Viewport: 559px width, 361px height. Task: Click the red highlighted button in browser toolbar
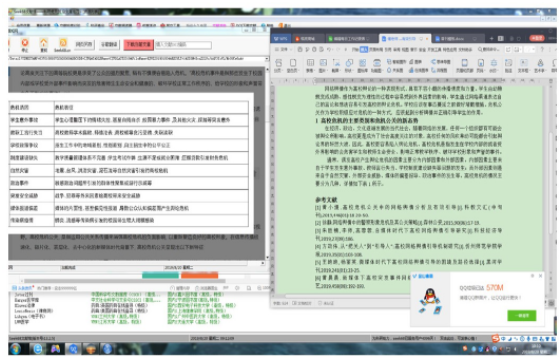[139, 44]
